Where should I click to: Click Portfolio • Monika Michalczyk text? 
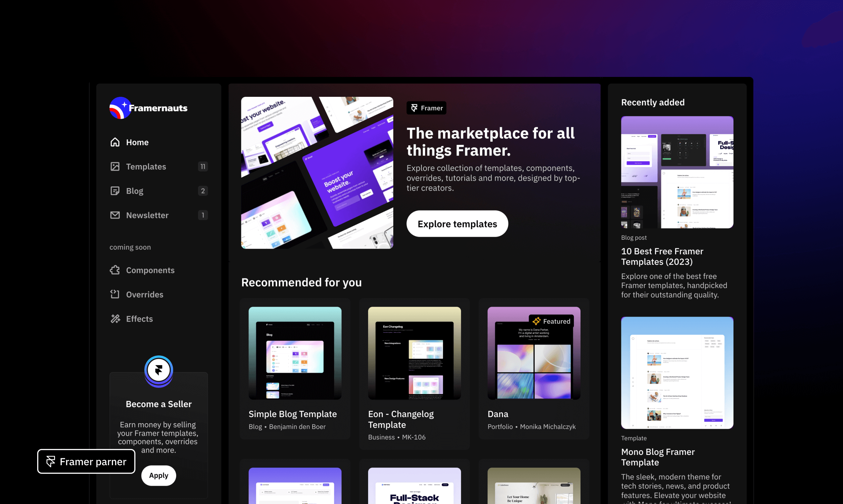532,426
